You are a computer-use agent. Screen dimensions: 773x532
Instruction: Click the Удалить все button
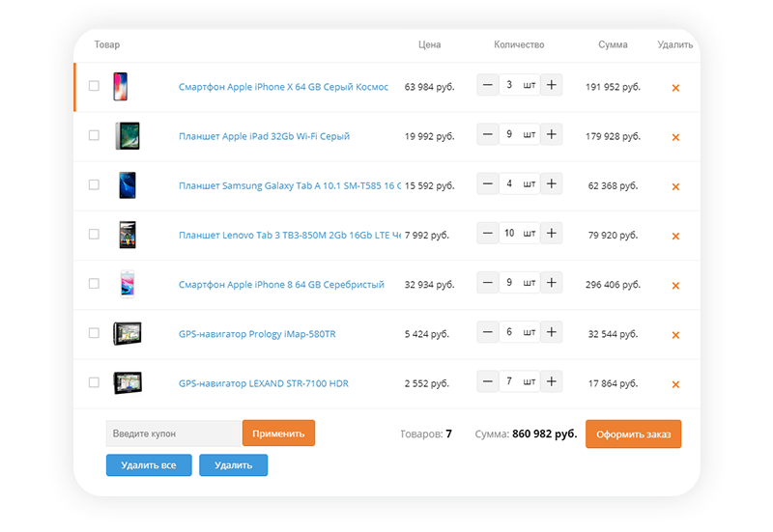pos(149,465)
